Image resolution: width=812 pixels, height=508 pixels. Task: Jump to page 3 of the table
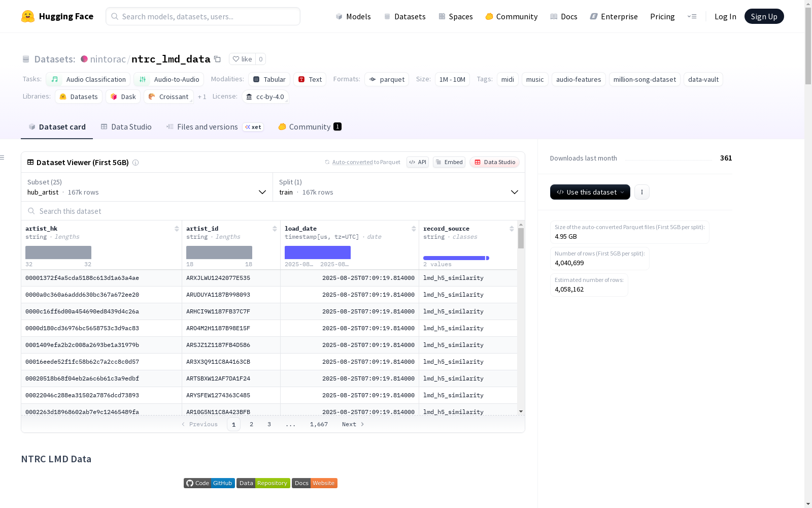pos(269,424)
